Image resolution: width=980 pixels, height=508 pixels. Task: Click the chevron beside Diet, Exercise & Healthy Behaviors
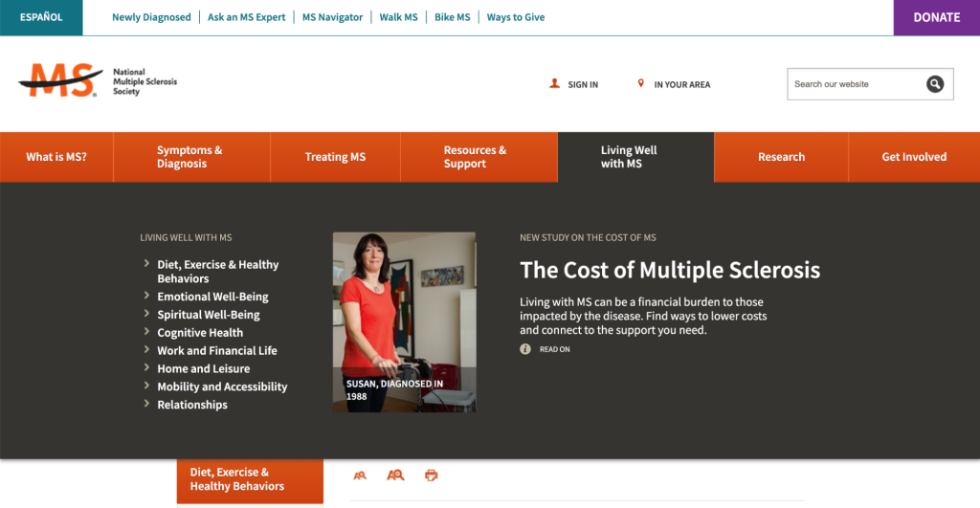pyautogui.click(x=146, y=264)
